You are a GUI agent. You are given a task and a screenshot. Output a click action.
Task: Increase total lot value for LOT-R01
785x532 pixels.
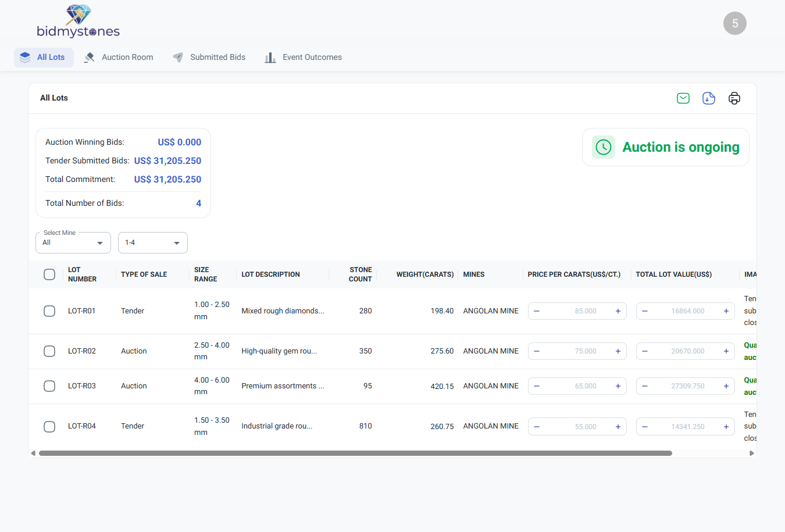(726, 311)
